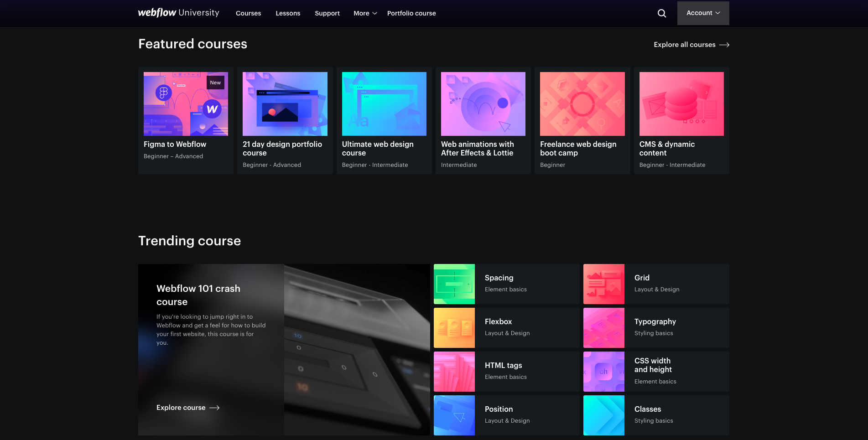Click 21 day design portfolio course title
This screenshot has height=440, width=868.
pyautogui.click(x=282, y=149)
